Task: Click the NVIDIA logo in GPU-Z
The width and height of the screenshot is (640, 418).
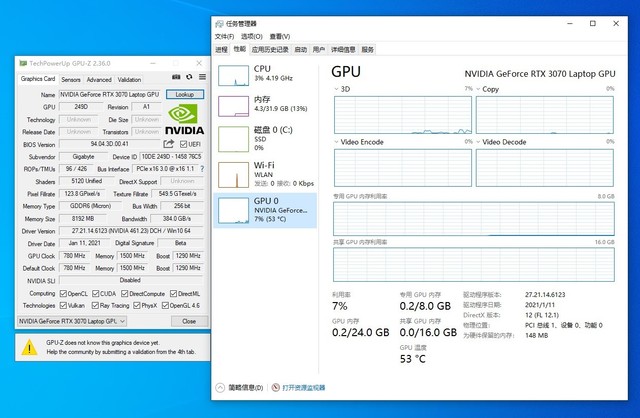Action: pos(184,119)
